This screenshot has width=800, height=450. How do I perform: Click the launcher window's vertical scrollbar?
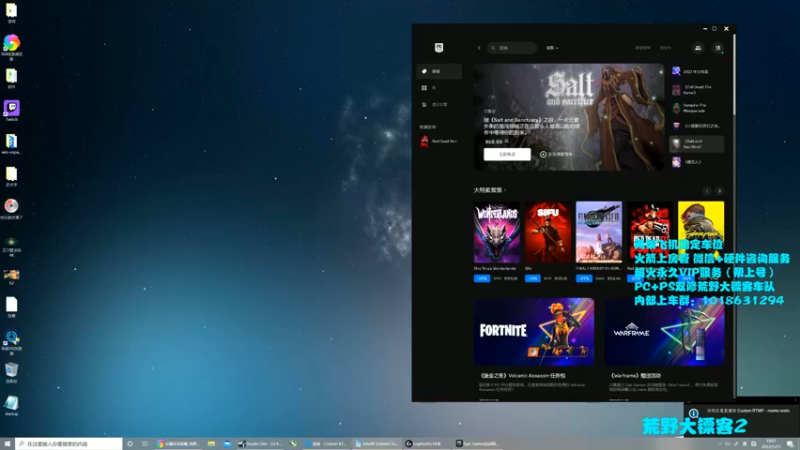(734, 75)
